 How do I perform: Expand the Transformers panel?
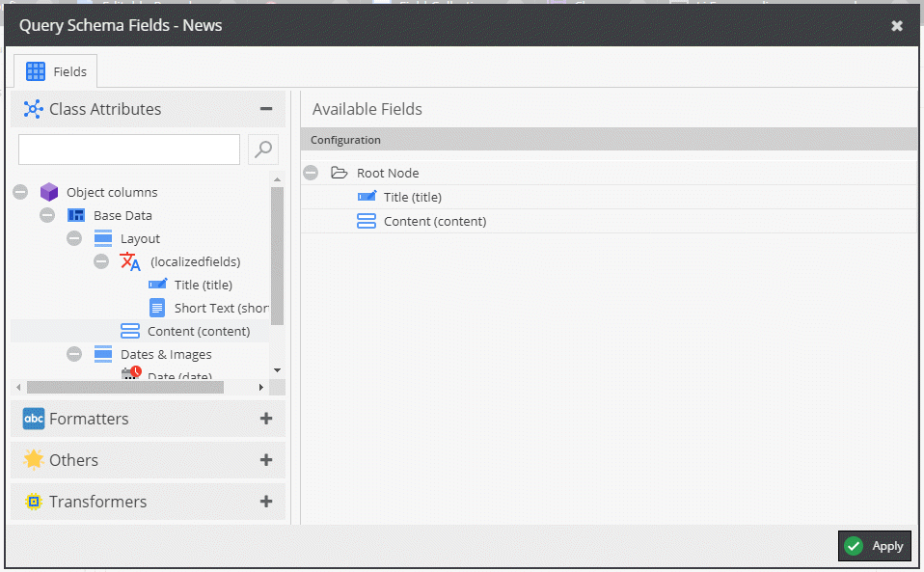click(x=266, y=502)
